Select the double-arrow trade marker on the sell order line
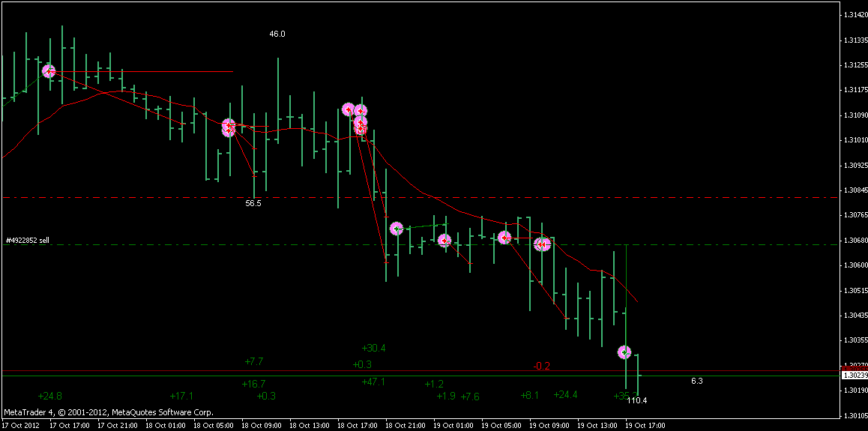Image resolution: width=868 pixels, height=431 pixels. point(542,244)
